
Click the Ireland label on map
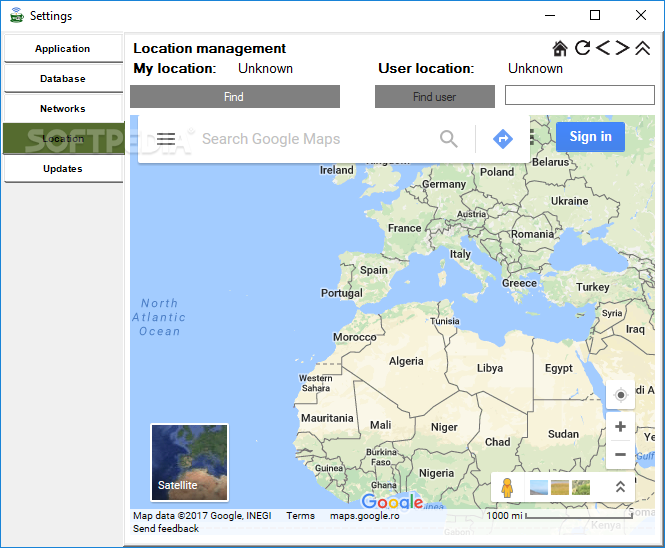tap(336, 170)
